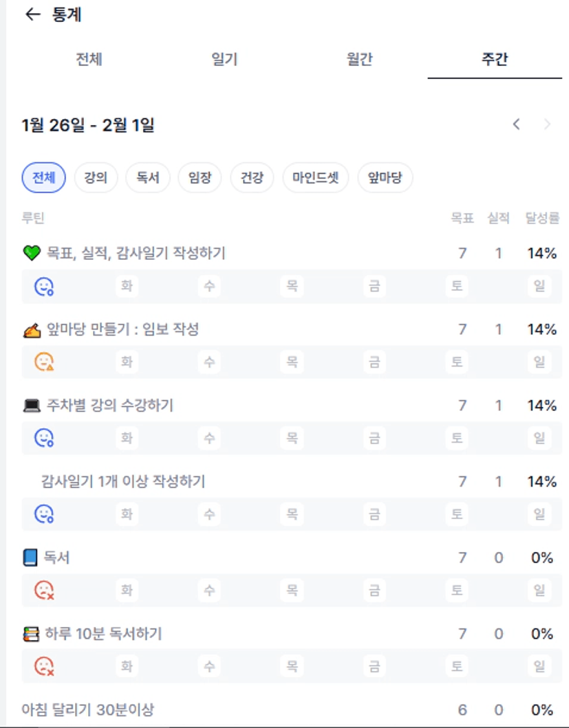This screenshot has height=728, width=569.
Task: Click 일 day cell in 독서 row
Action: click(x=539, y=590)
